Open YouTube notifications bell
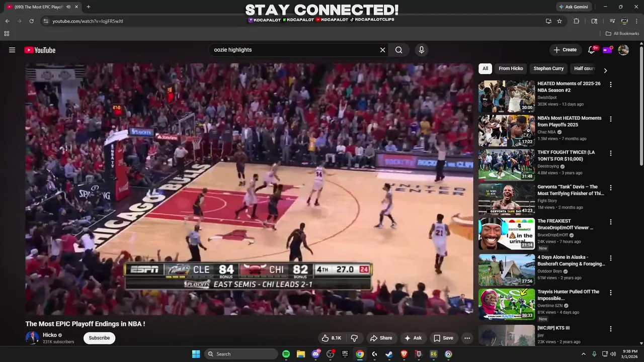Viewport: 644px width, 362px height. 592,50
